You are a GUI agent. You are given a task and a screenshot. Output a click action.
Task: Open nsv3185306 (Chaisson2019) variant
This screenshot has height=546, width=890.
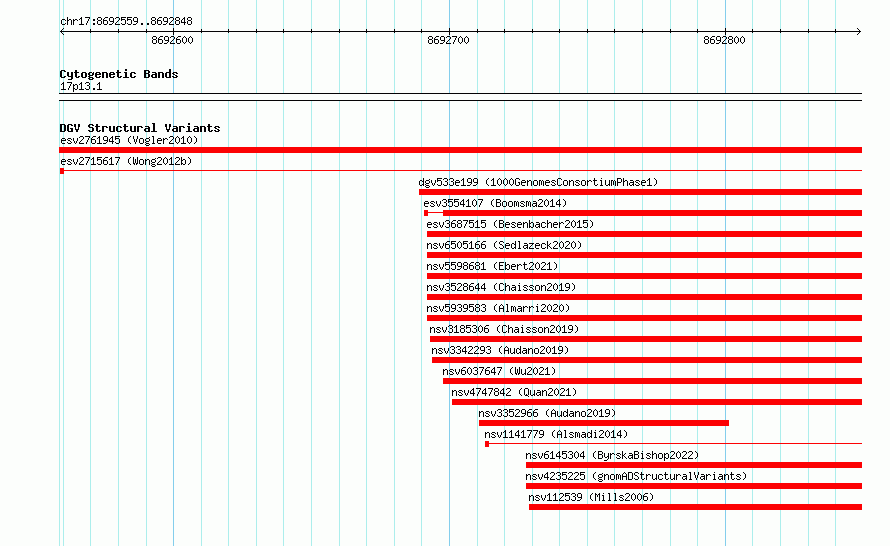click(504, 329)
